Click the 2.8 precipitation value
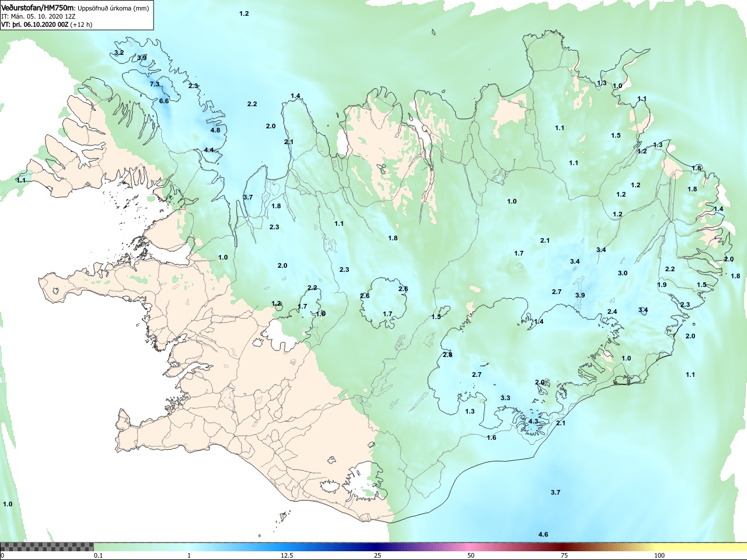This screenshot has height=560, width=747. click(448, 355)
